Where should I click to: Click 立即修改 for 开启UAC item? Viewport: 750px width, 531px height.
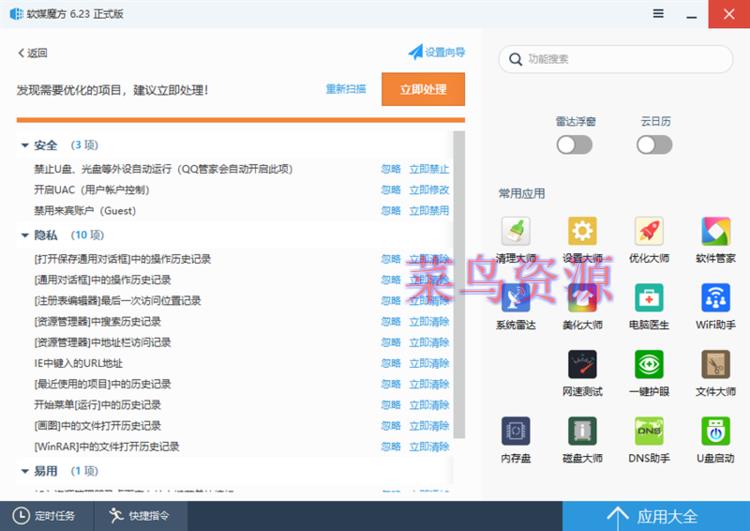[429, 190]
